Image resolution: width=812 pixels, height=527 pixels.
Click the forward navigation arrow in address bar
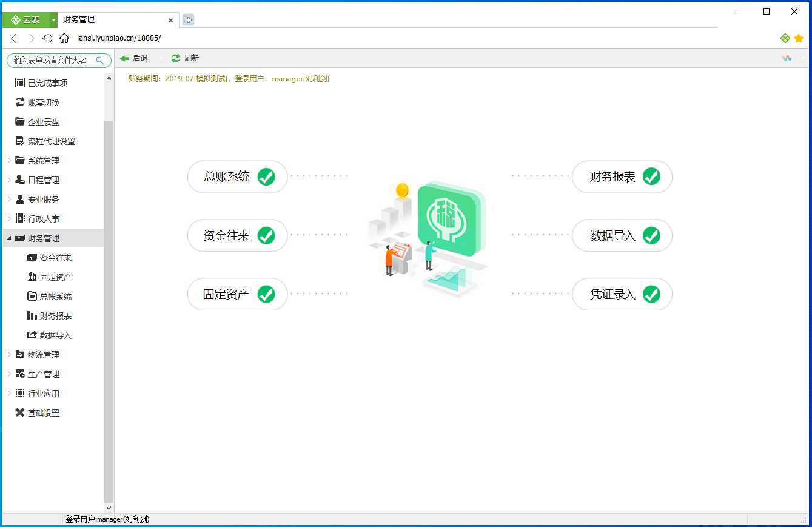pyautogui.click(x=32, y=38)
